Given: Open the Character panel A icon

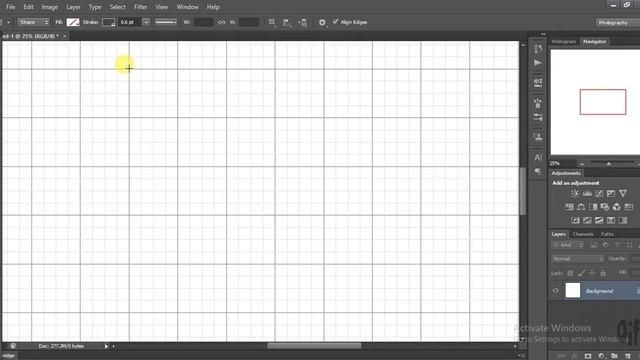Looking at the screenshot, I should pos(538,157).
